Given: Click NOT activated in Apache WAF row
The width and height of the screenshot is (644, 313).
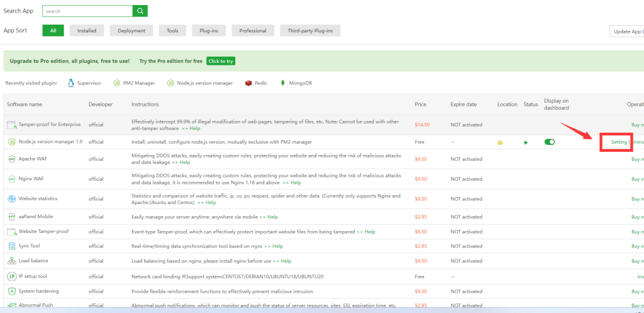Looking at the screenshot, I should (467, 159).
